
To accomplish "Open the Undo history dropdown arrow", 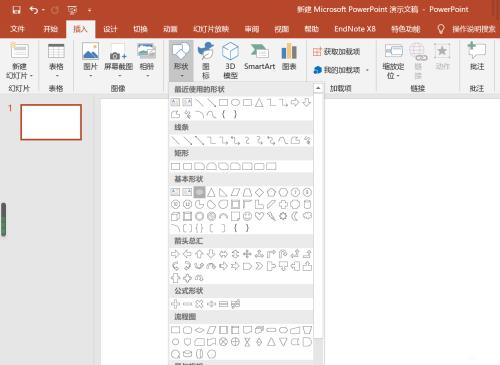I will click(43, 10).
